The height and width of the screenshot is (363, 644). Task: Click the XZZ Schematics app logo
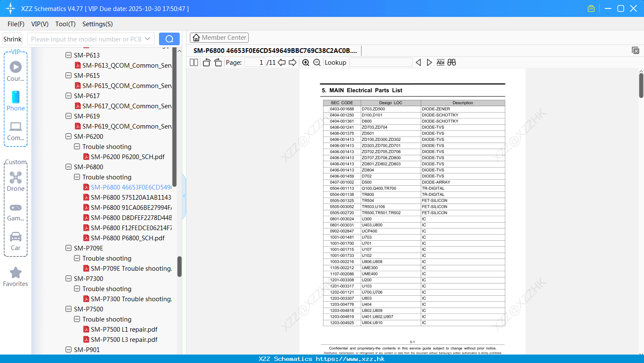point(11,8)
